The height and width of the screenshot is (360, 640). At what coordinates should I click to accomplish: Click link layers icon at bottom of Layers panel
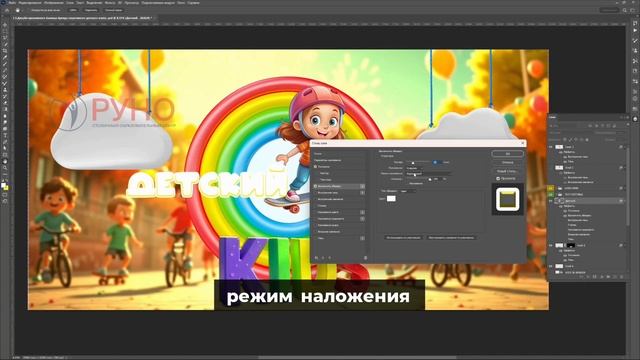pyautogui.click(x=582, y=277)
